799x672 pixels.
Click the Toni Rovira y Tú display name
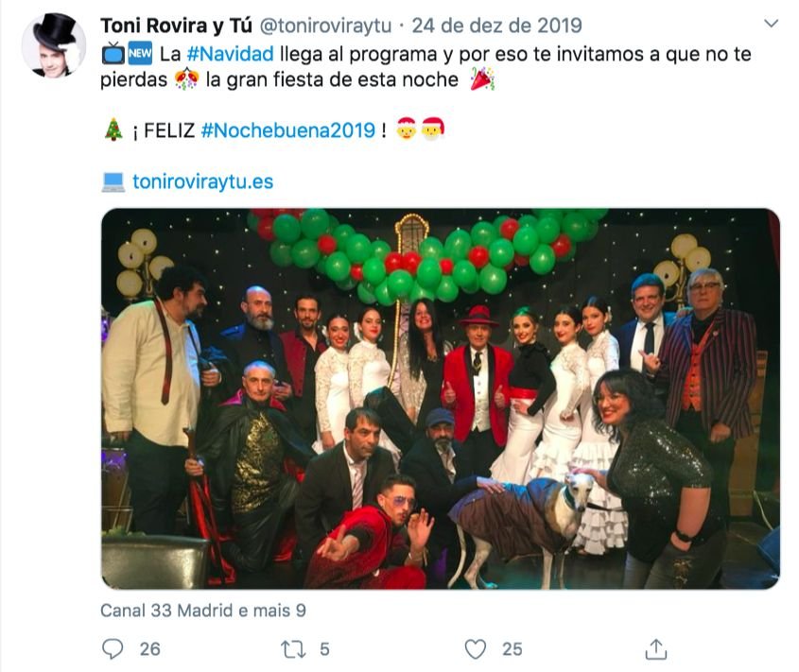(x=176, y=26)
